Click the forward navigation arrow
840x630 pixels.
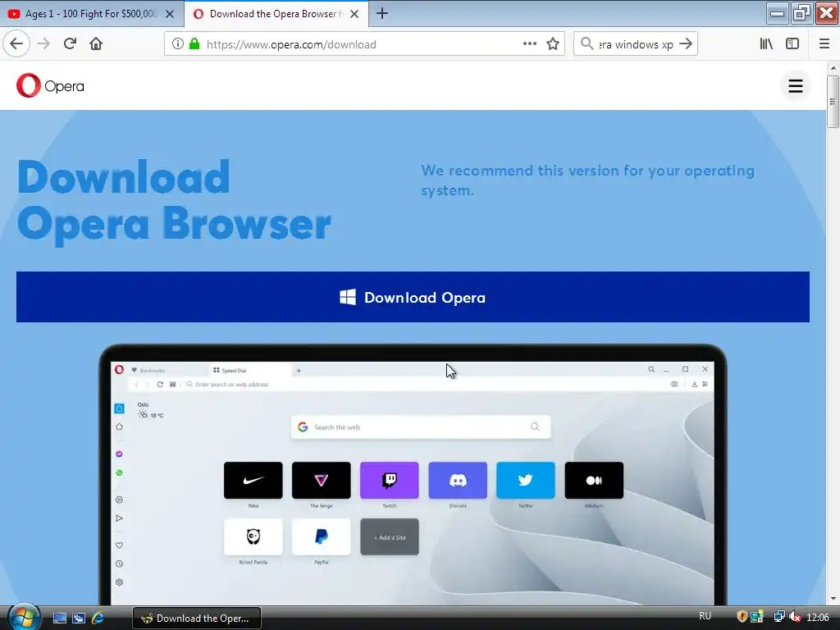click(x=43, y=44)
